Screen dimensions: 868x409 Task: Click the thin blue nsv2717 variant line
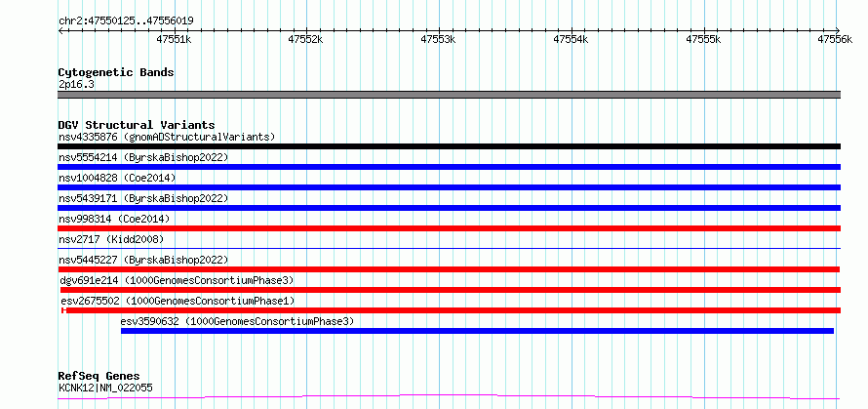coord(449,248)
